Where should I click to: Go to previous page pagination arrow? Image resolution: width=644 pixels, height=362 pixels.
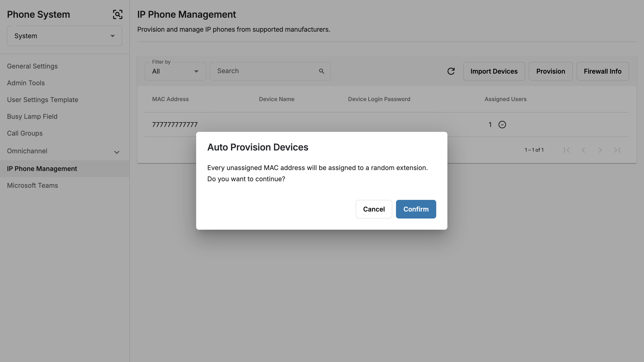click(x=584, y=150)
